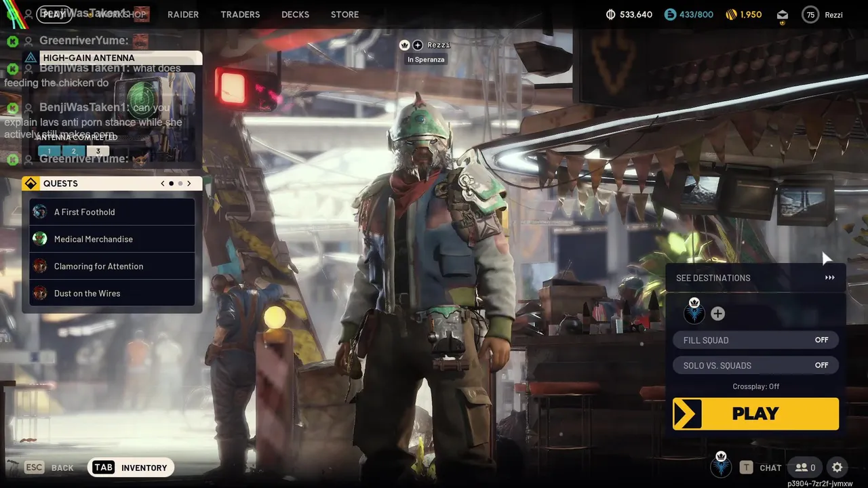Click the yellow Quests diamond icon
Screen dimensions: 868x488
tap(31, 184)
